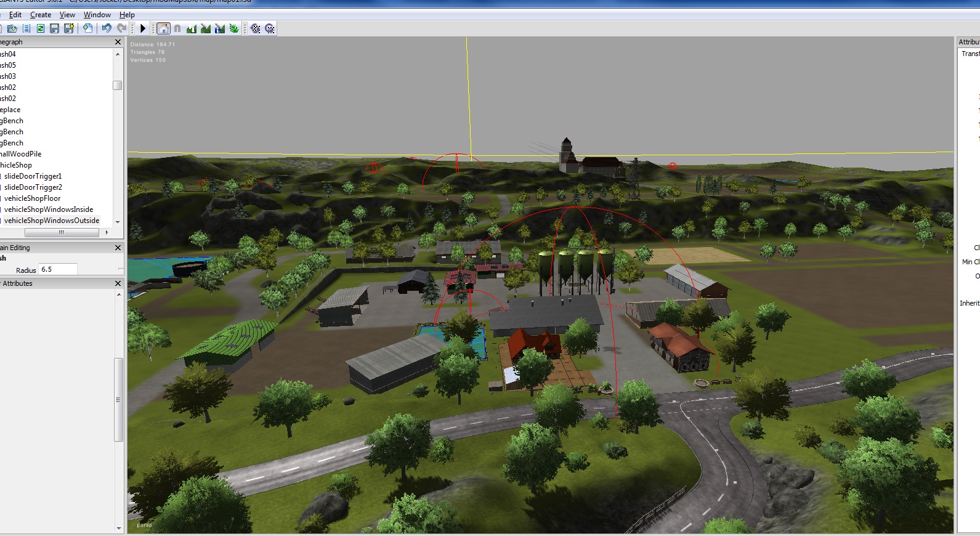The height and width of the screenshot is (536, 980).
Task: Click scenegraph horizontal scrollbar right arrow
Action: point(107,232)
